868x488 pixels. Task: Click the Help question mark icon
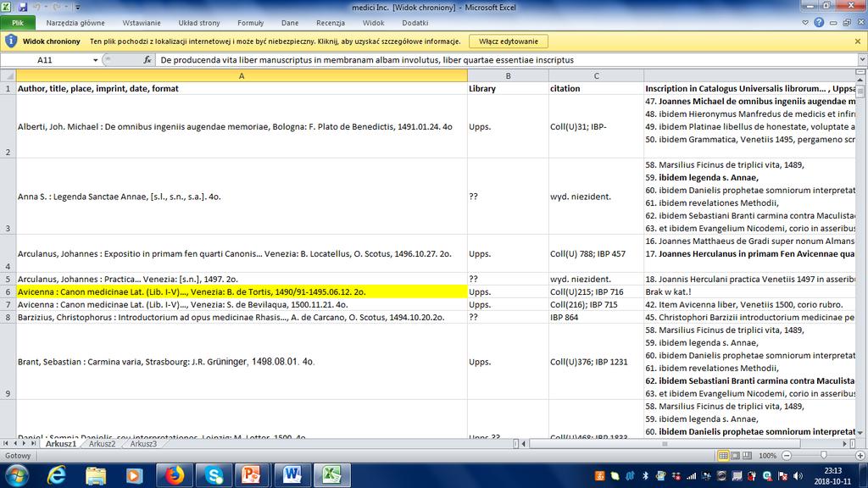(x=819, y=23)
